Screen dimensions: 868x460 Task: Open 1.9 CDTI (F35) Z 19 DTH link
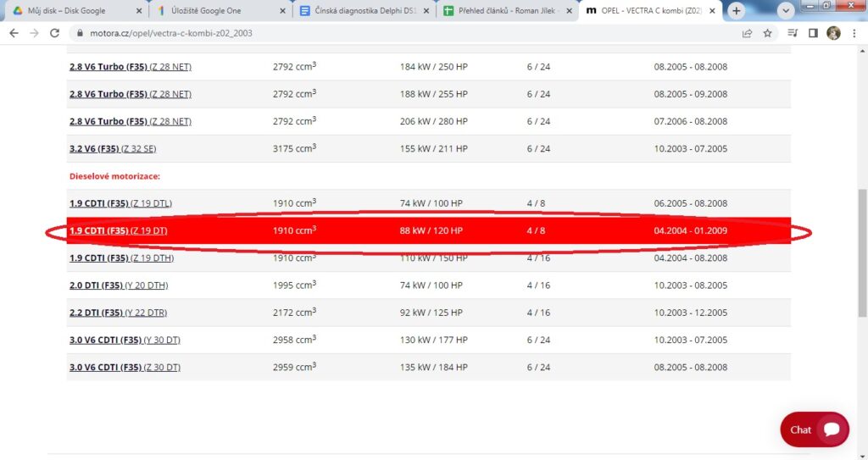[122, 258]
